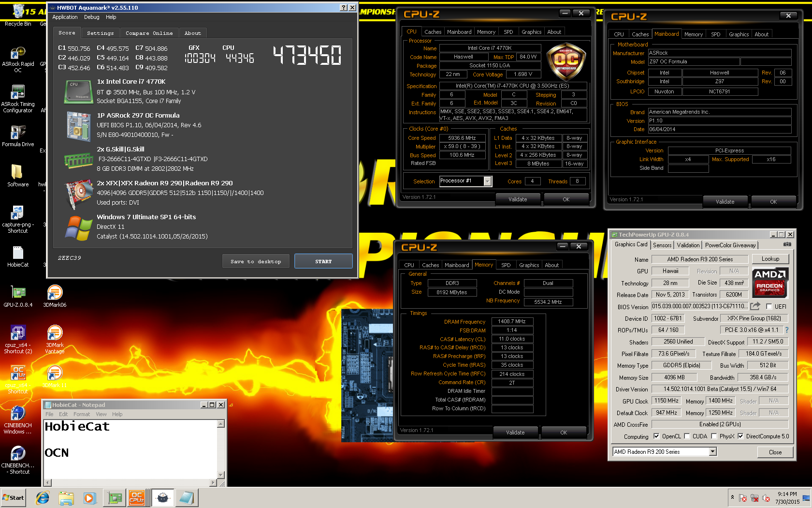Open Sensors tab in GPU-Z
The image size is (812, 508).
[662, 245]
